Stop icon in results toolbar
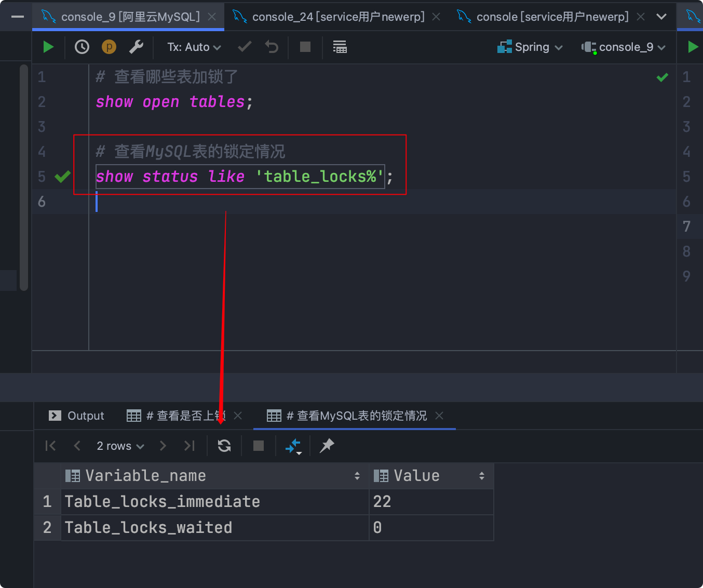 coord(259,446)
